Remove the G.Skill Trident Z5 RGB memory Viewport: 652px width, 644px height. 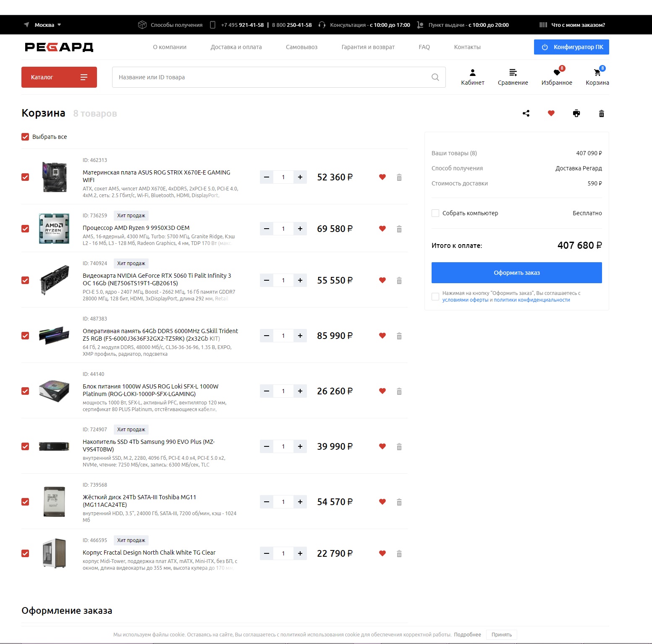(399, 336)
